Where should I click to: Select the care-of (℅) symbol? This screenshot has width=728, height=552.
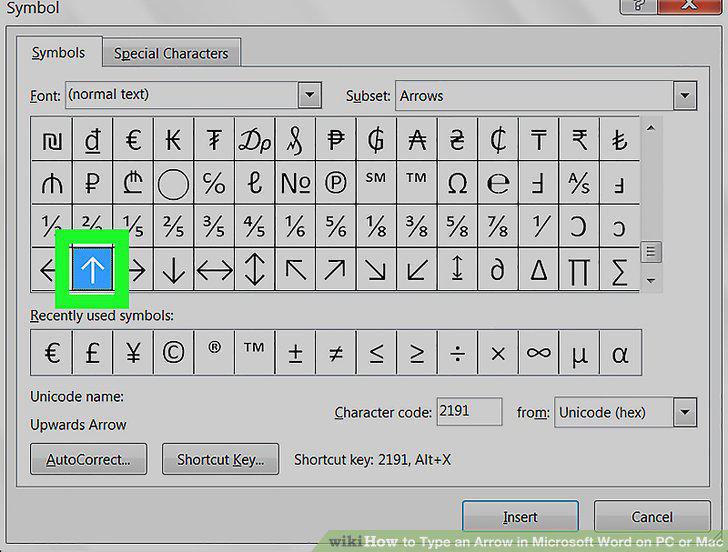point(214,183)
